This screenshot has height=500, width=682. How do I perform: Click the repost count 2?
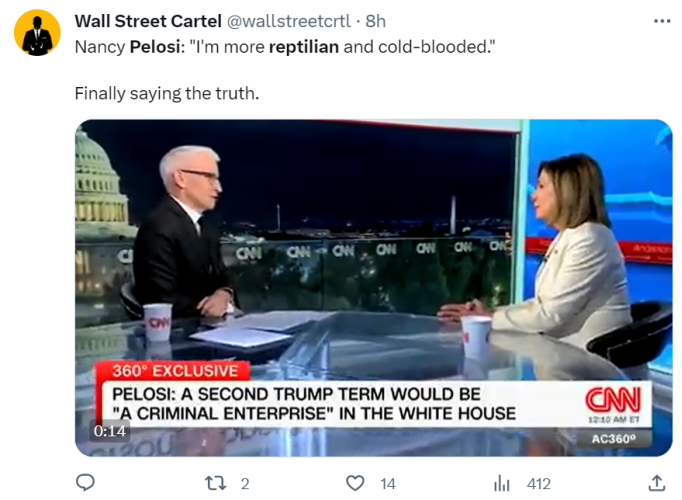pyautogui.click(x=245, y=484)
